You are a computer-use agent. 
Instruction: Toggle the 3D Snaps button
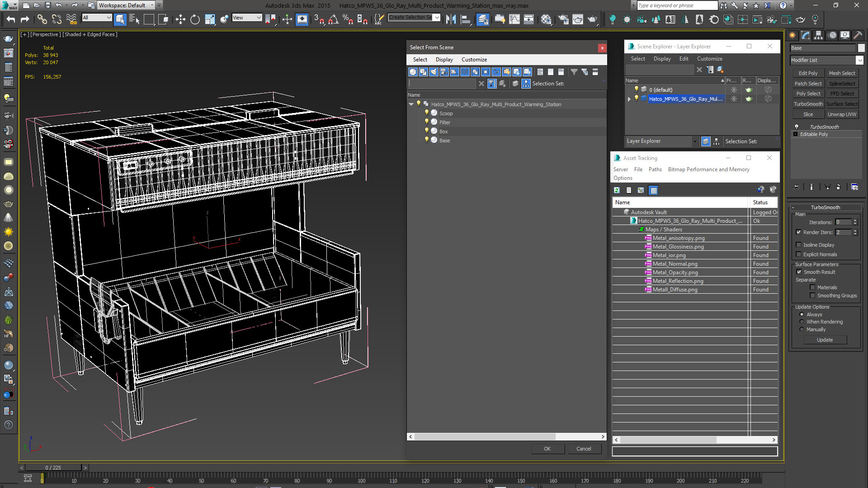[319, 19]
